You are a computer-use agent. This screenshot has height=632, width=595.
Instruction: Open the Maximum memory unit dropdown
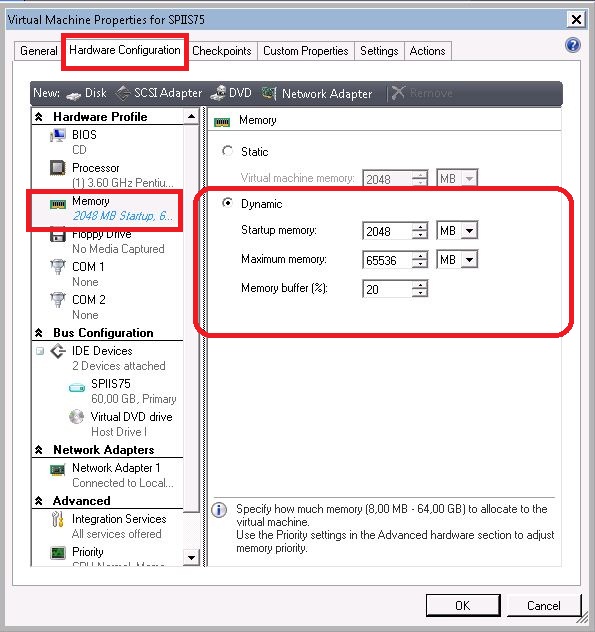(469, 260)
